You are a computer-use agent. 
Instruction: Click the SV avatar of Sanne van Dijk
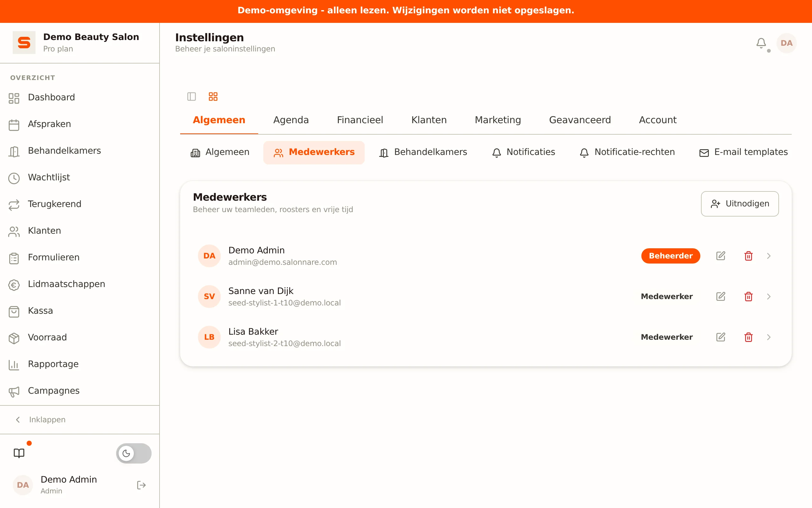(x=209, y=297)
